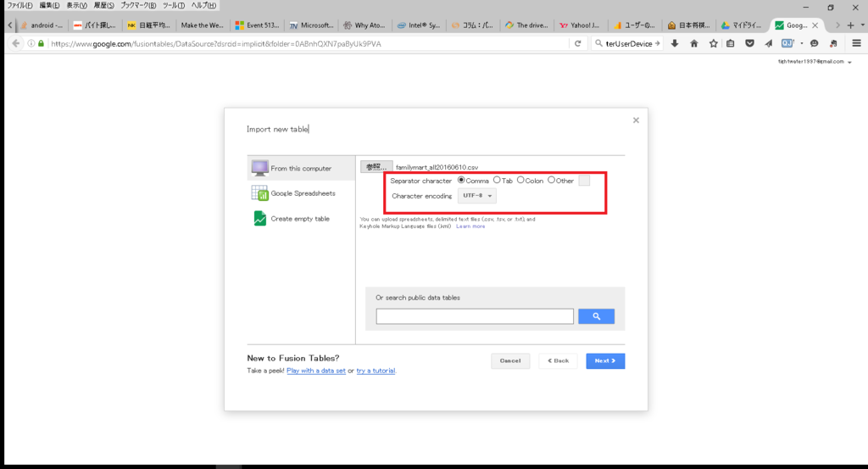Click the blue Next button
Viewport: 868px width, 469px height.
point(605,360)
